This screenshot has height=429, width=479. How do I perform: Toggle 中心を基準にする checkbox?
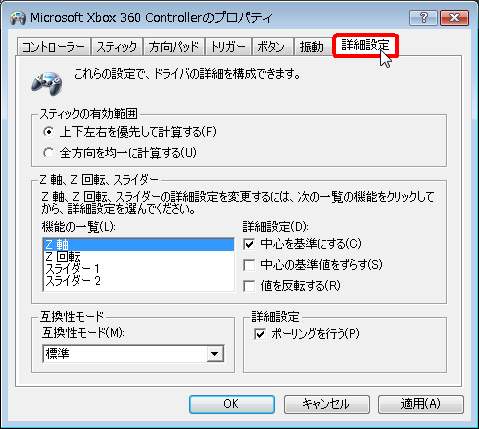pyautogui.click(x=249, y=244)
